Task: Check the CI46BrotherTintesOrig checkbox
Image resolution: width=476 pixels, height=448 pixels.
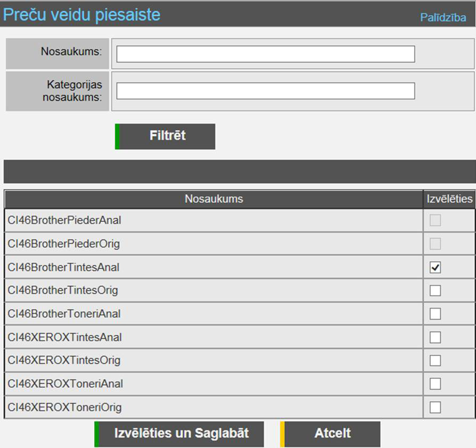Action: 435,291
